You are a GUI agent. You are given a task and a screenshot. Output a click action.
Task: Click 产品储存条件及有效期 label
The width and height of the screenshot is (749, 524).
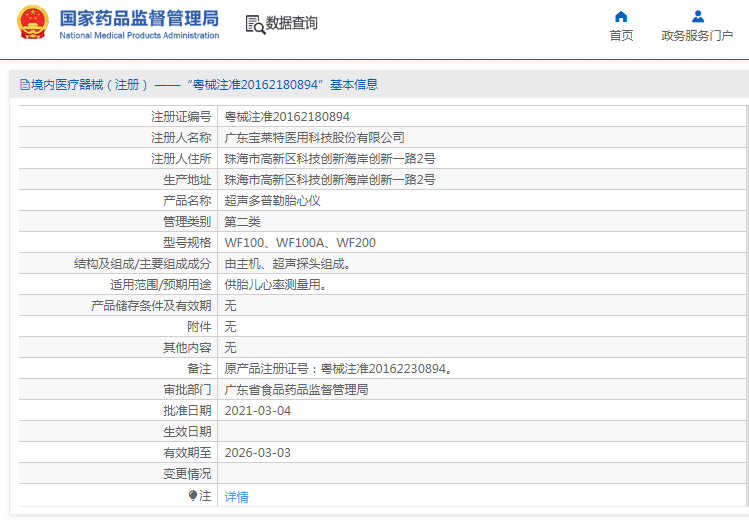coord(151,306)
